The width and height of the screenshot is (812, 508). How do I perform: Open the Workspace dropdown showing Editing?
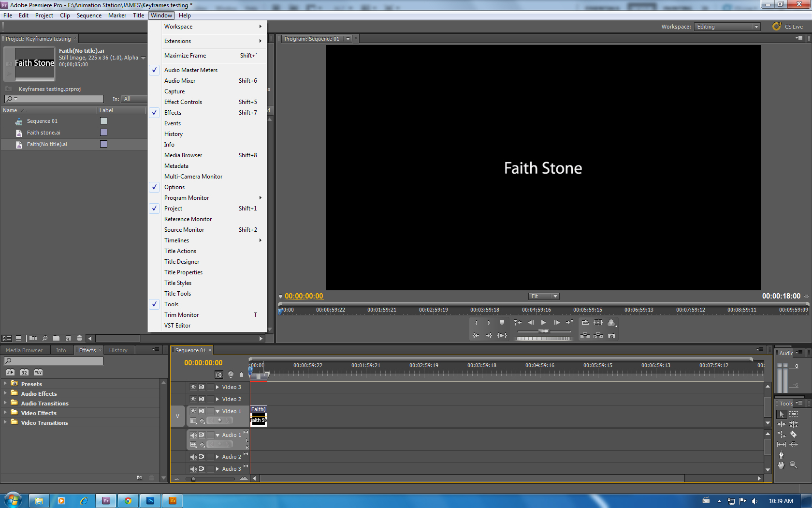727,27
